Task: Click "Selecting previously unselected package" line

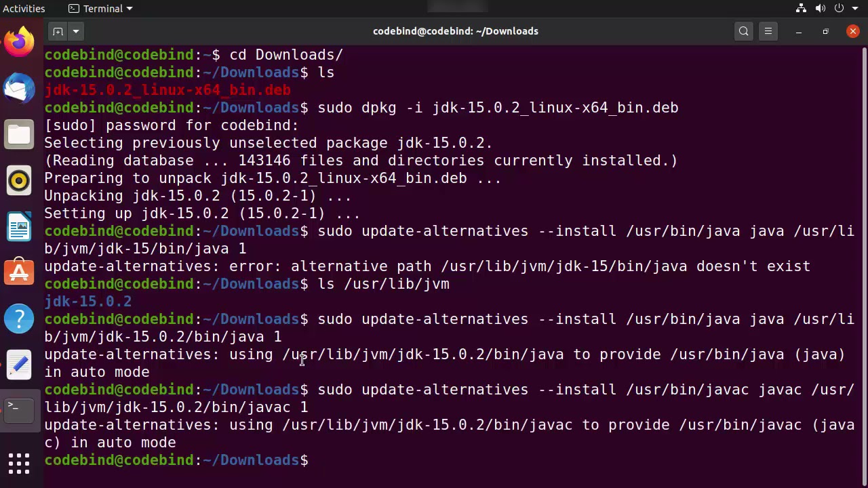Action: [269, 143]
